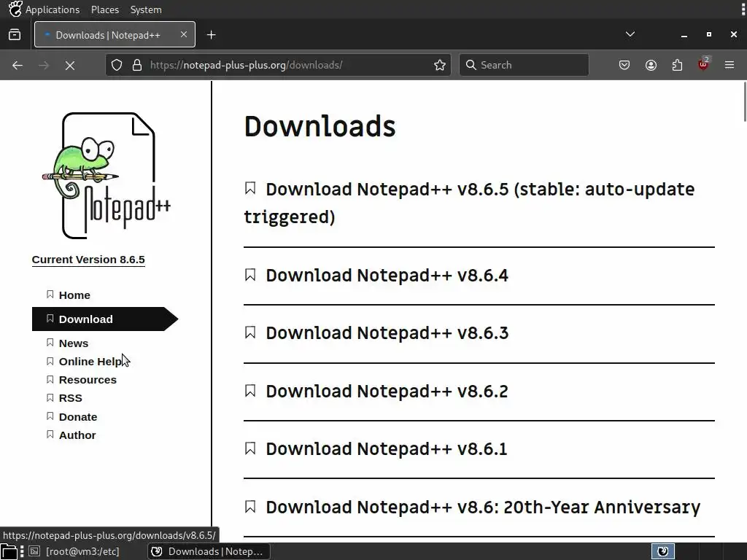Open Download Notepad++ v8.6 20th-Year Anniversary link

click(483, 507)
